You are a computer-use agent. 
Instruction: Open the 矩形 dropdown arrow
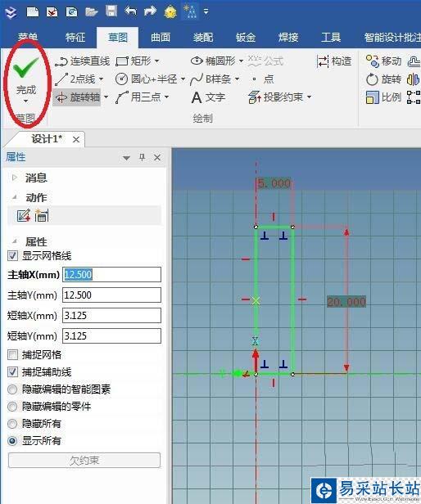coord(156,61)
